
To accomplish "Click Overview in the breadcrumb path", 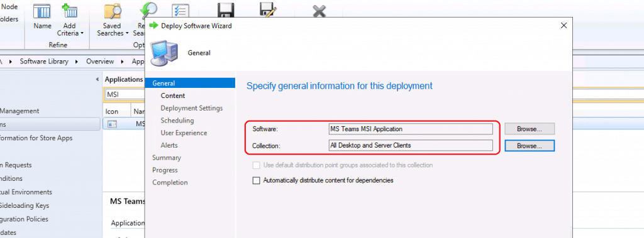I will tap(100, 62).
